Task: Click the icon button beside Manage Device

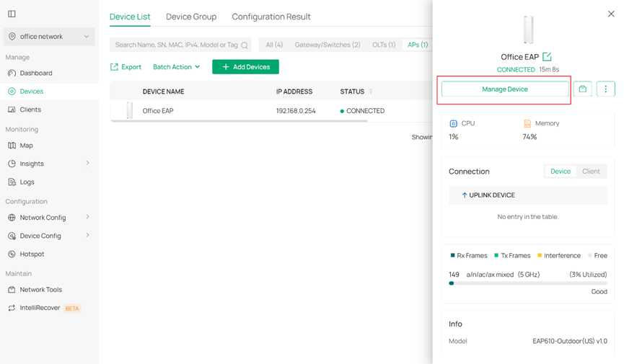Action: (x=583, y=89)
